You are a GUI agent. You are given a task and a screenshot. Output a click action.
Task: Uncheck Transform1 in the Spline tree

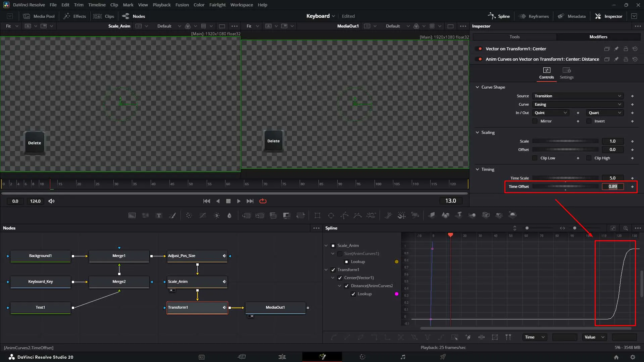click(x=333, y=270)
